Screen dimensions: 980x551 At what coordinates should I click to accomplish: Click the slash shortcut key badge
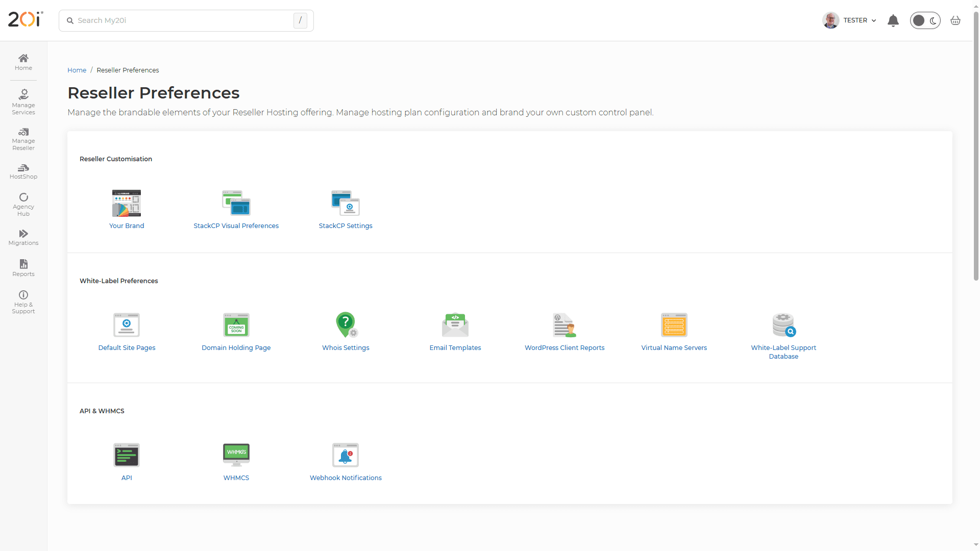click(300, 20)
